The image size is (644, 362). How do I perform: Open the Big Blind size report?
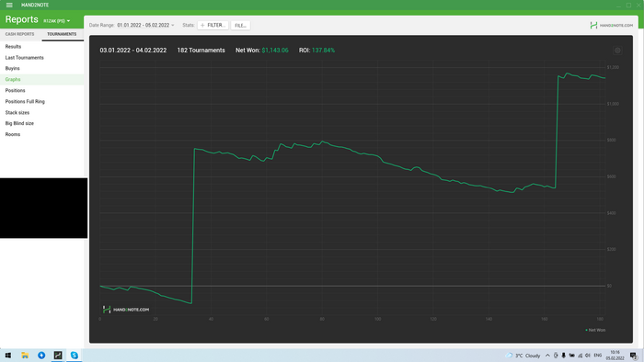point(42,123)
